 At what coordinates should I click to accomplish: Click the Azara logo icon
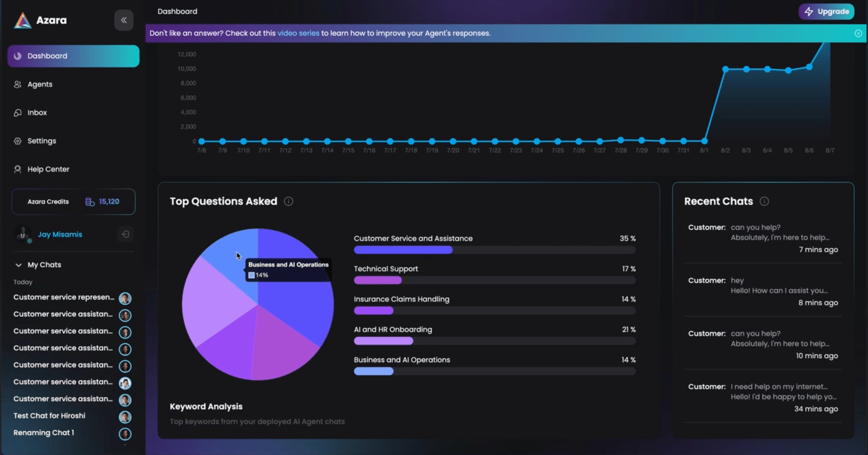click(x=23, y=20)
